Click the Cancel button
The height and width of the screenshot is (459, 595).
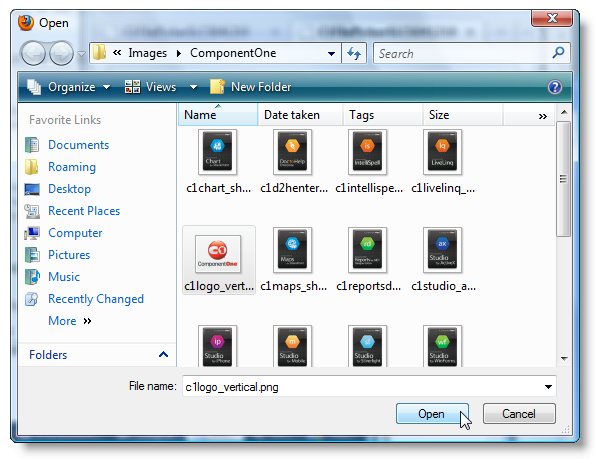(x=519, y=413)
